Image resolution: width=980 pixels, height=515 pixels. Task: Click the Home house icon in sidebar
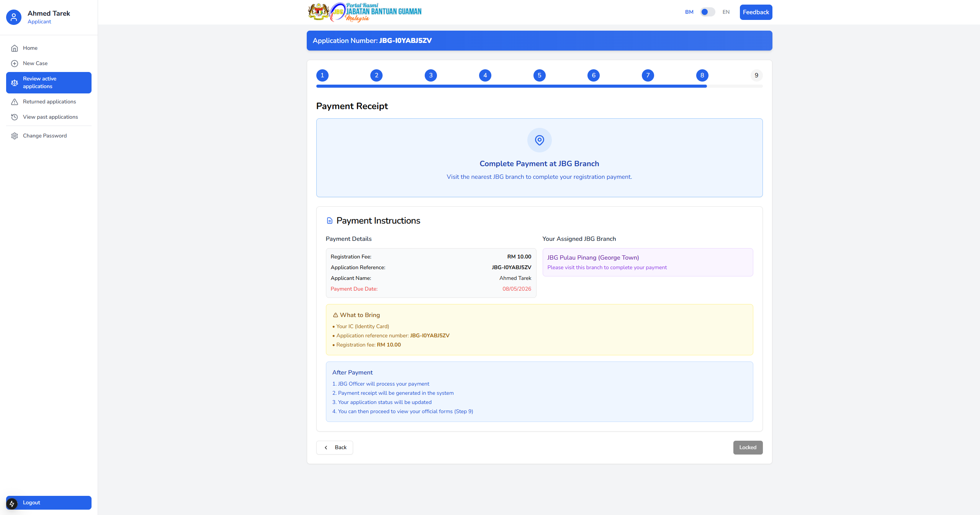(x=15, y=48)
